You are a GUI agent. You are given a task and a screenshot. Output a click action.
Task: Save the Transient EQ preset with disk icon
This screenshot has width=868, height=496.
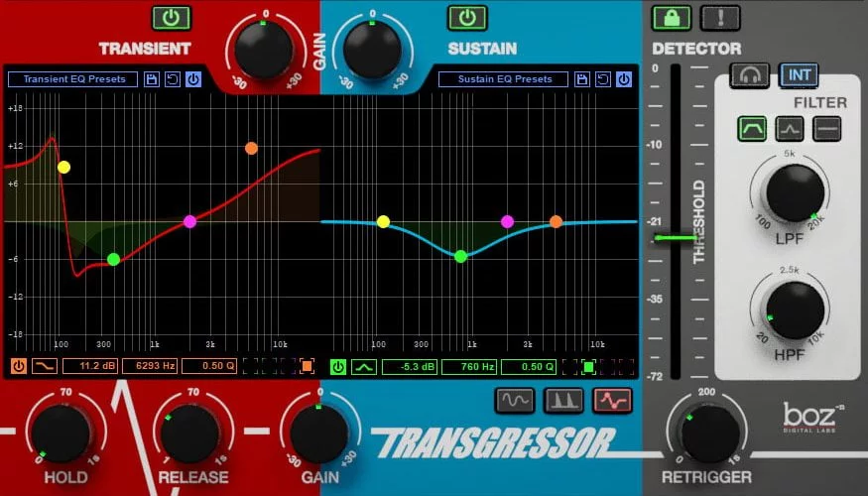tap(152, 79)
